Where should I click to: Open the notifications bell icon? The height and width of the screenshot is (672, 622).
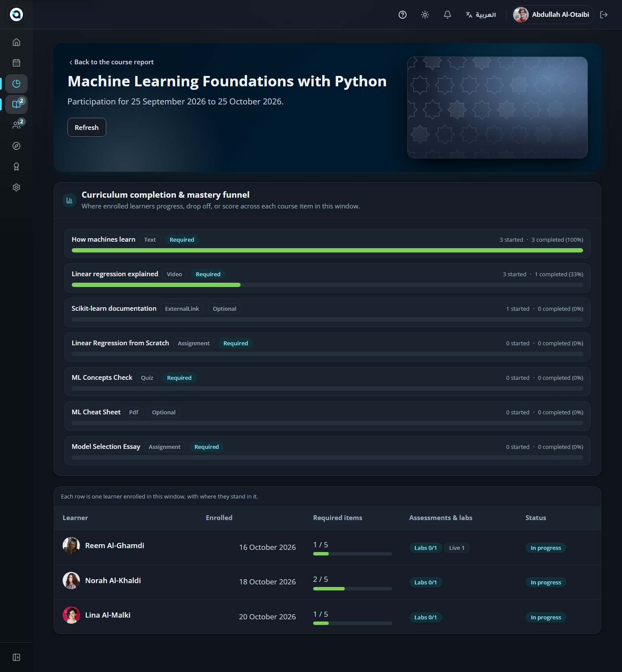[447, 15]
